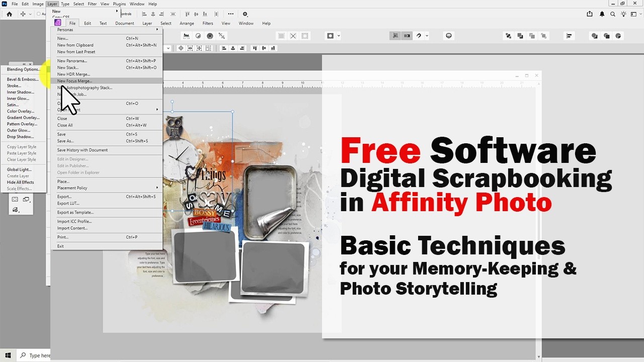
Task: Click the histogram Levels icon in Affinity toolbar
Action: [x=186, y=36]
